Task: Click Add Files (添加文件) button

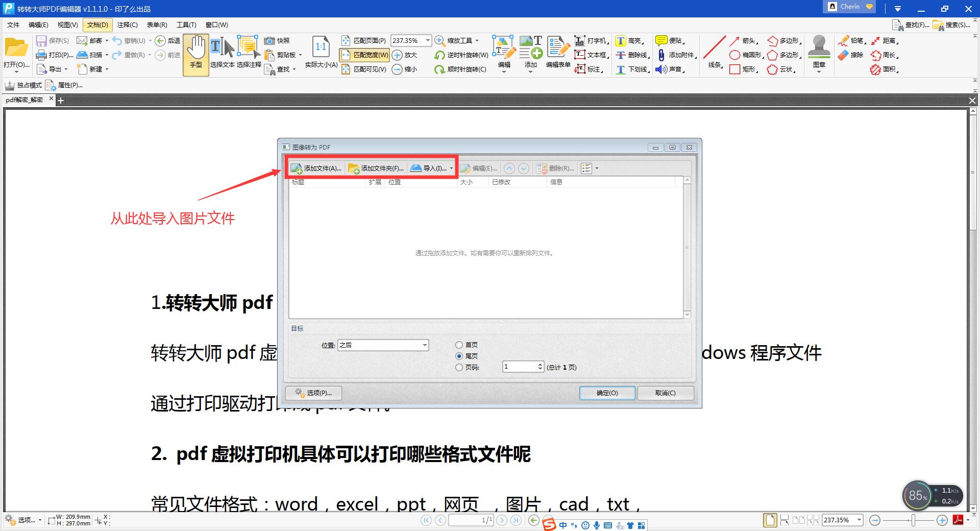Action: click(x=316, y=168)
